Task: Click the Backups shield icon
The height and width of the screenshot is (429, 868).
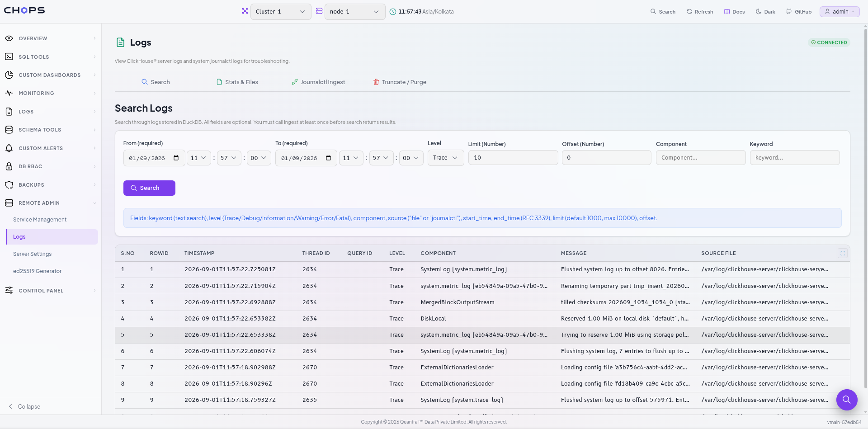Action: [x=9, y=185]
